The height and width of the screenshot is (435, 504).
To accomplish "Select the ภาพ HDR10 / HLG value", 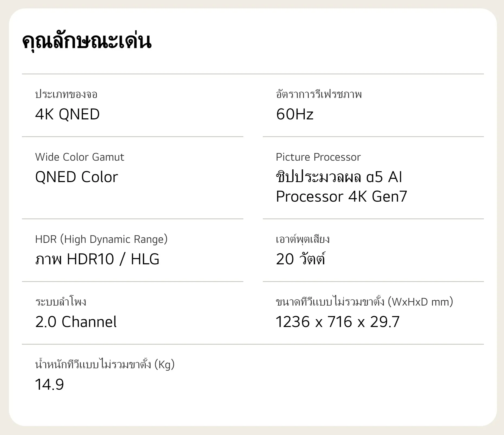I will (97, 259).
